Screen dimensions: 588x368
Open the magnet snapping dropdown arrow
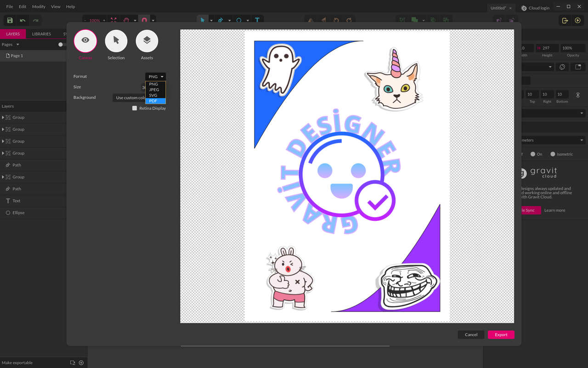coord(153,20)
